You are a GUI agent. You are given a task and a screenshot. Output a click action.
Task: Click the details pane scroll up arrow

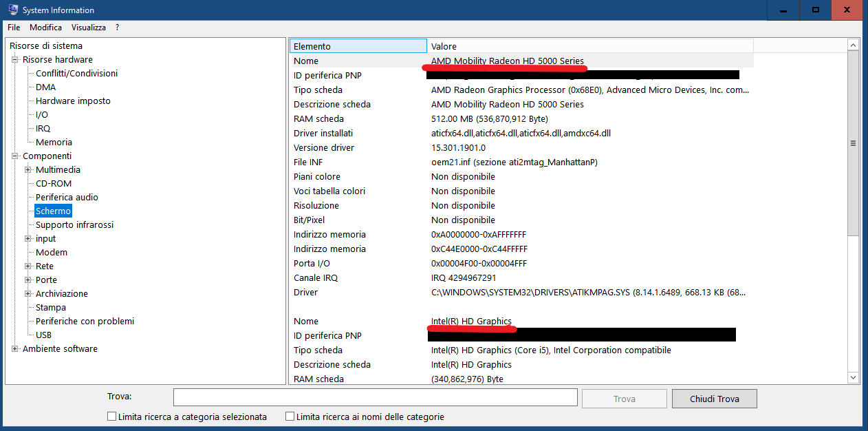point(853,45)
